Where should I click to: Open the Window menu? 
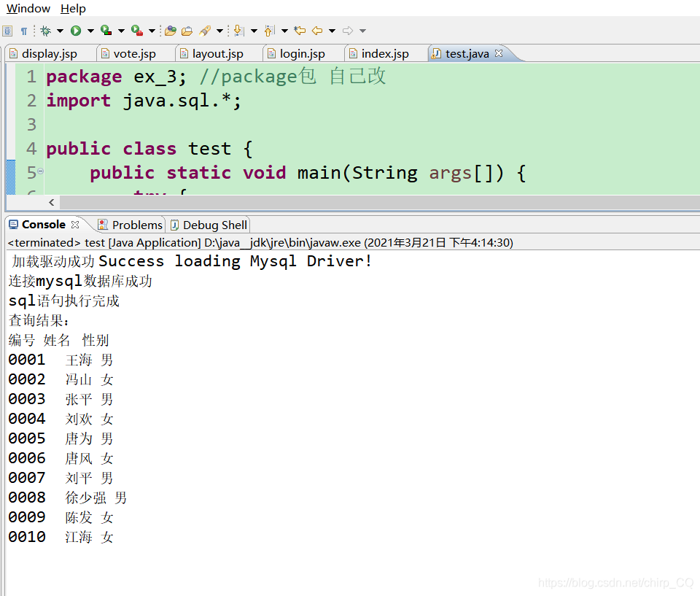pyautogui.click(x=28, y=9)
